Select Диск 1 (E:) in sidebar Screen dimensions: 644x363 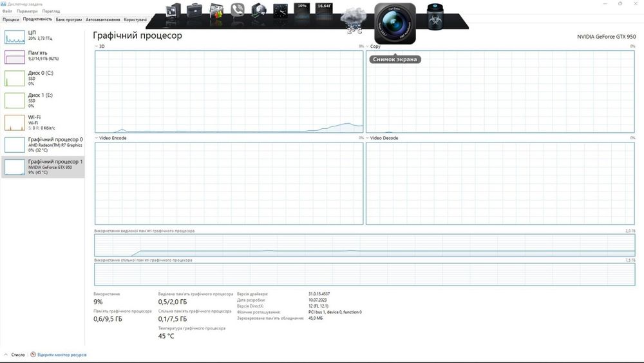(x=43, y=101)
